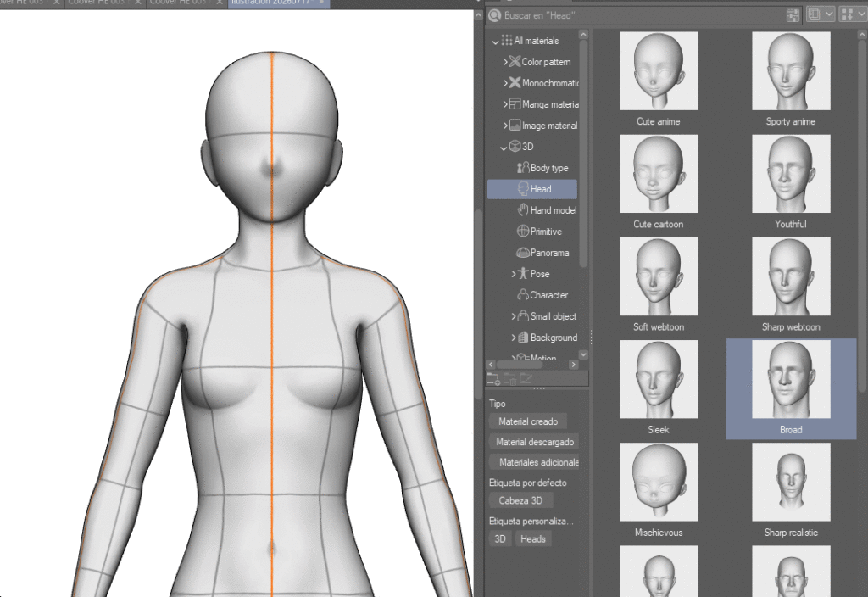The height and width of the screenshot is (597, 868).
Task: Select the Image material folder
Action: 543,126
